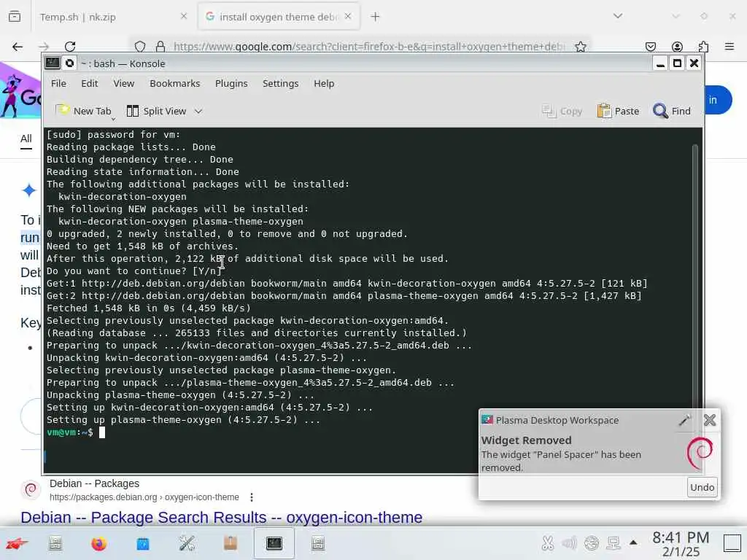Open the Konsole File menu
747x560 pixels.
(58, 83)
